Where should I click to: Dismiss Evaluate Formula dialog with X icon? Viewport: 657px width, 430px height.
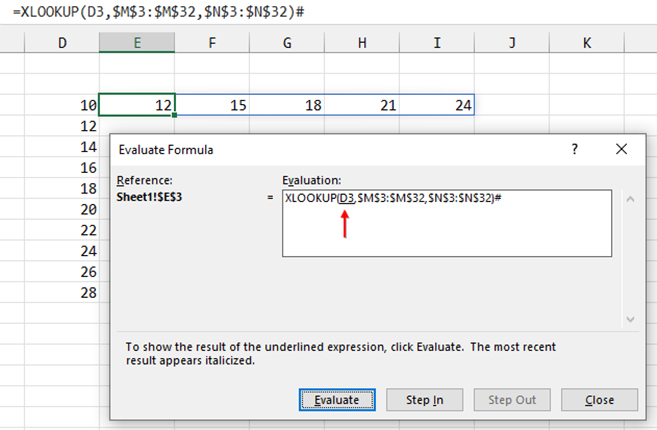(x=621, y=150)
